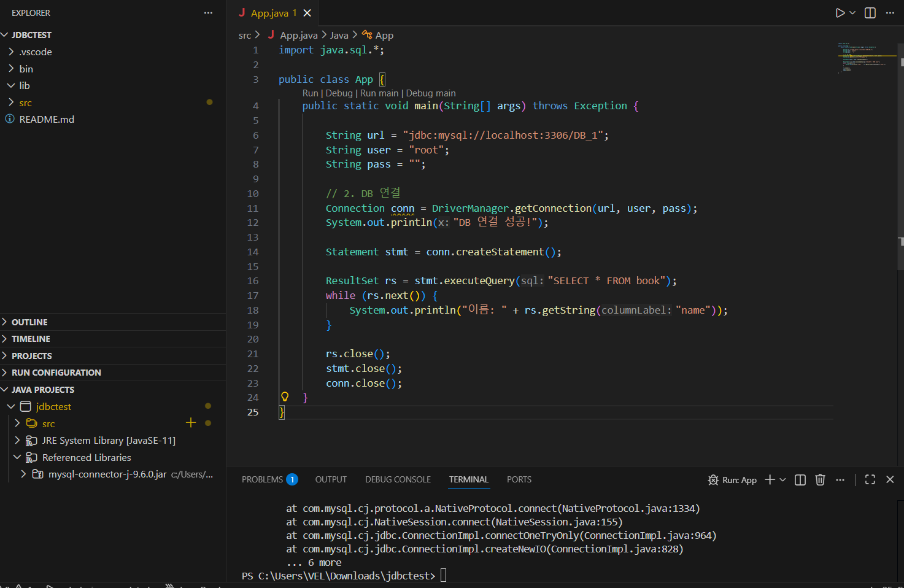This screenshot has height=588, width=904.
Task: Select the App.java editor tab
Action: 274,13
